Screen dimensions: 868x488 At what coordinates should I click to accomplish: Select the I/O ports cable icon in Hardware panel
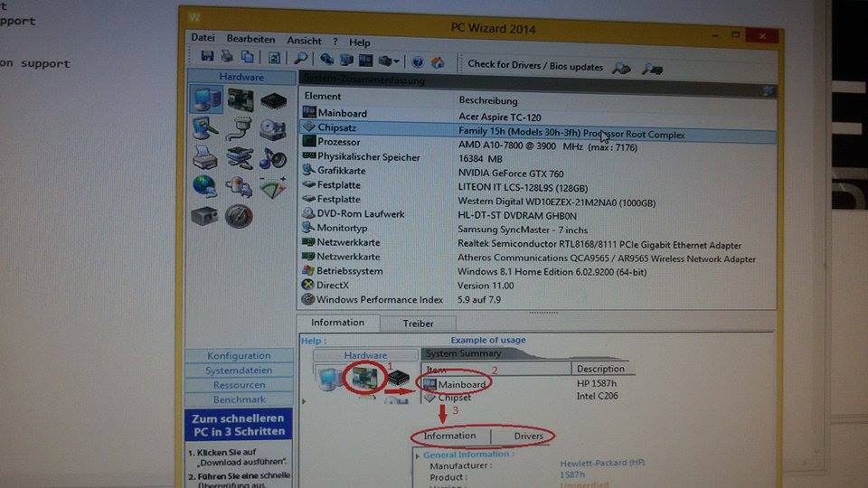[240, 129]
